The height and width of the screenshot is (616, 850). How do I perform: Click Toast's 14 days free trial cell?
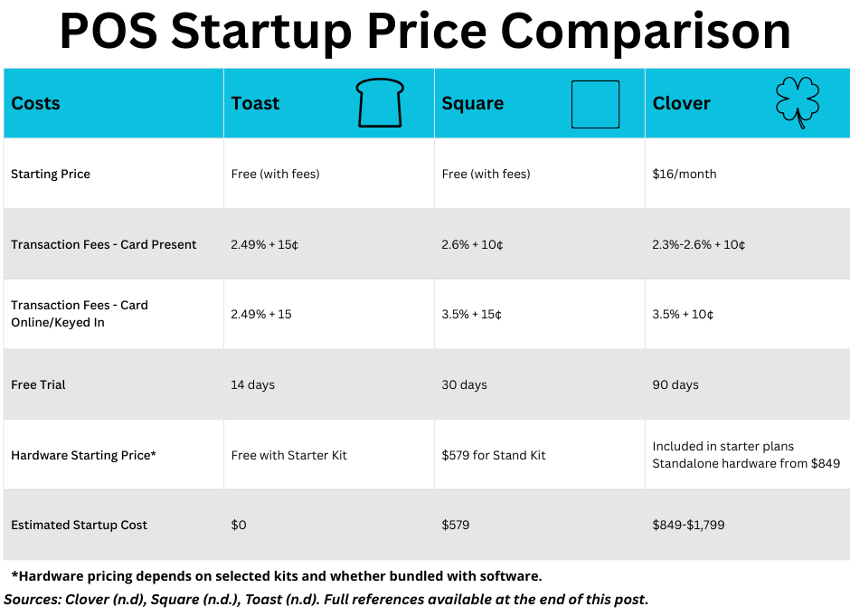point(253,384)
